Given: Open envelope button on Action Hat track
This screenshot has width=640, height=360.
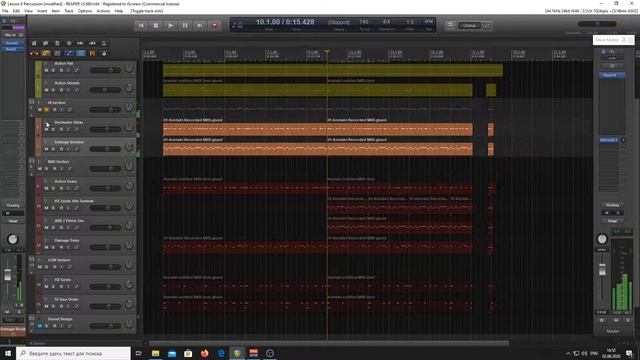Looking at the screenshot, I should tap(76, 71).
